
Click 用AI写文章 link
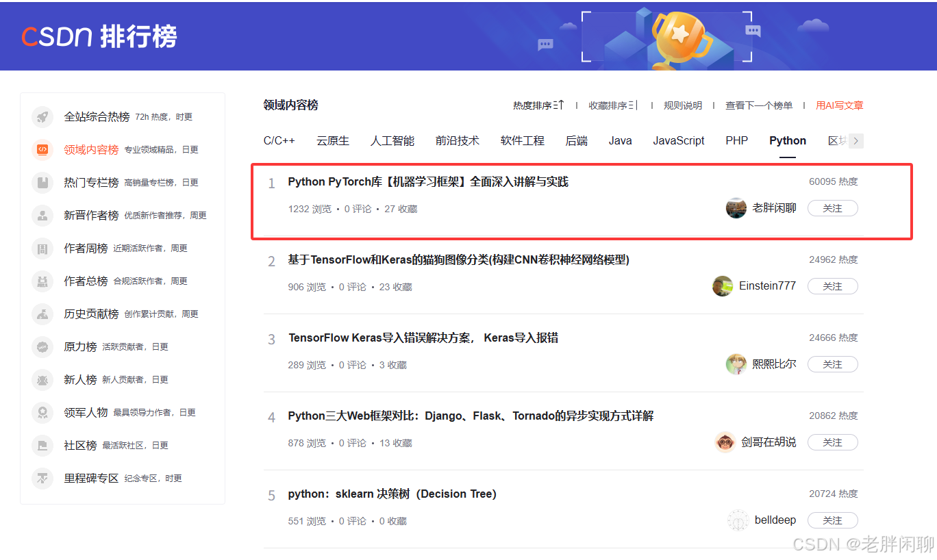[x=840, y=105]
